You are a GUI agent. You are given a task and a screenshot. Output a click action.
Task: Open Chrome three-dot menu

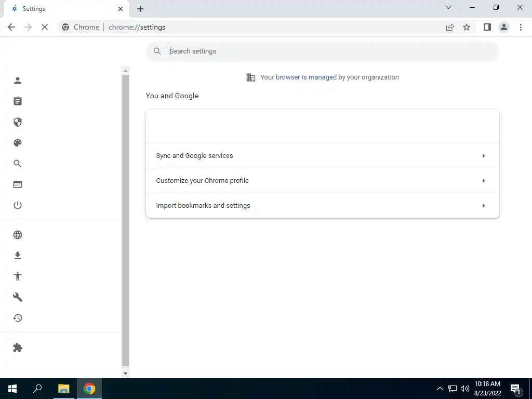point(521,27)
